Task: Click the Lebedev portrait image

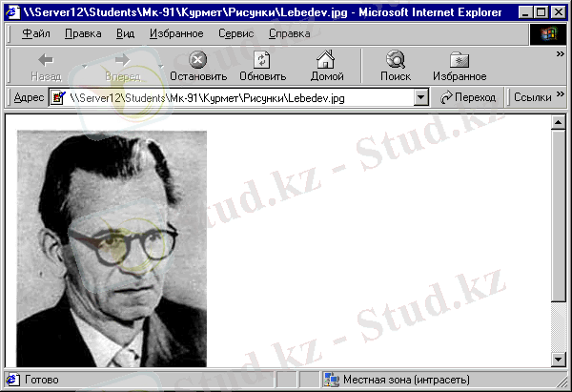Action: point(112,249)
